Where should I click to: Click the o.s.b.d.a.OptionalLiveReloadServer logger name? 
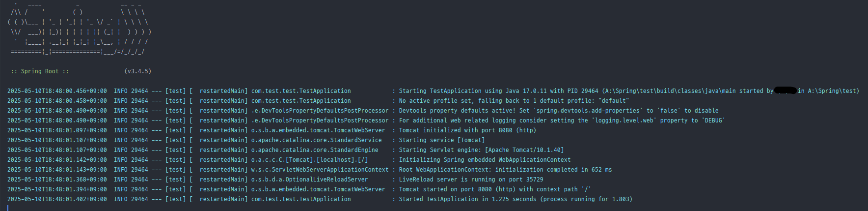pos(309,180)
